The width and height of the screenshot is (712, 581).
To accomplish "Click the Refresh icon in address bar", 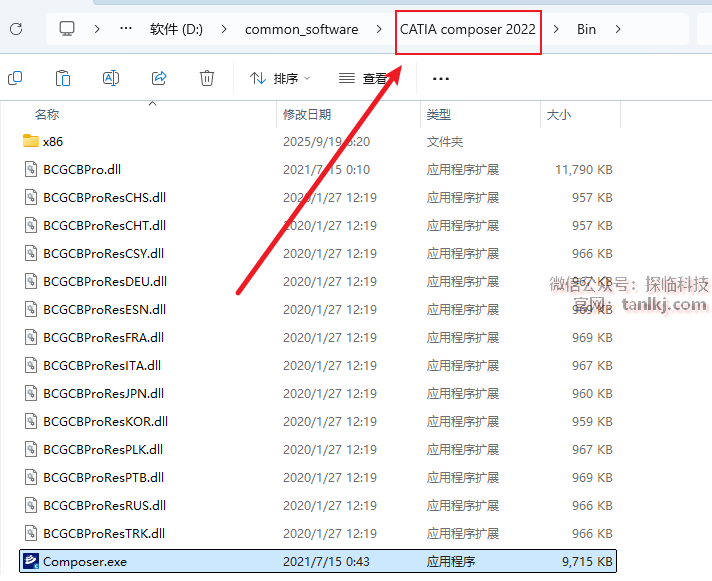I will (x=16, y=30).
